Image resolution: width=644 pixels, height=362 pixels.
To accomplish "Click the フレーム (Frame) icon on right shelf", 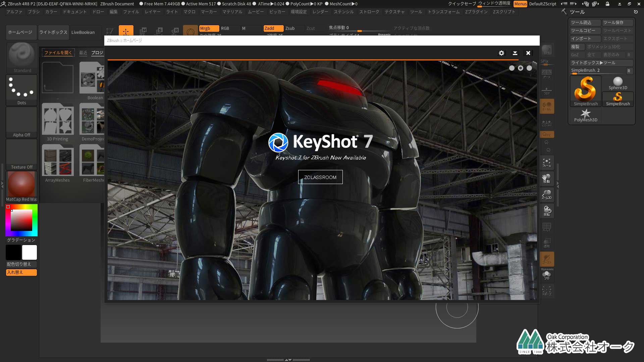I will click(547, 163).
